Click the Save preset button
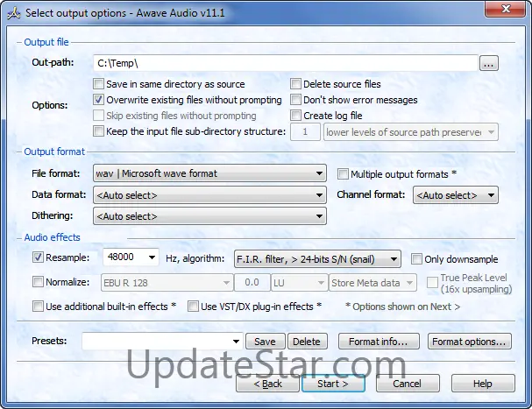532x409 pixels. point(265,342)
